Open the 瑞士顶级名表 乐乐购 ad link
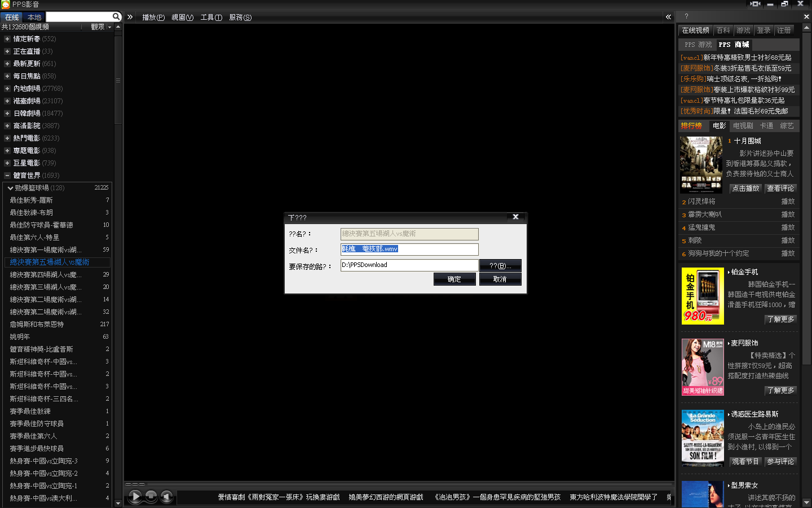Image resolution: width=812 pixels, height=508 pixels. click(x=731, y=79)
